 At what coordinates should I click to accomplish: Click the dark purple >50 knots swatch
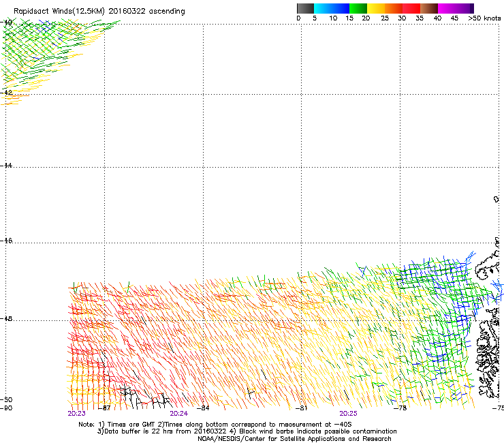pyautogui.click(x=472, y=8)
